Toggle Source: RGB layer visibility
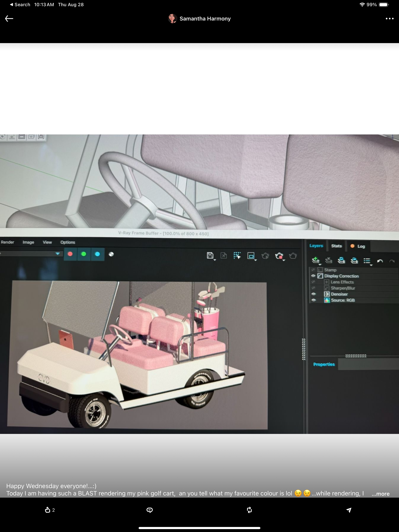399x532 pixels. pos(313,300)
